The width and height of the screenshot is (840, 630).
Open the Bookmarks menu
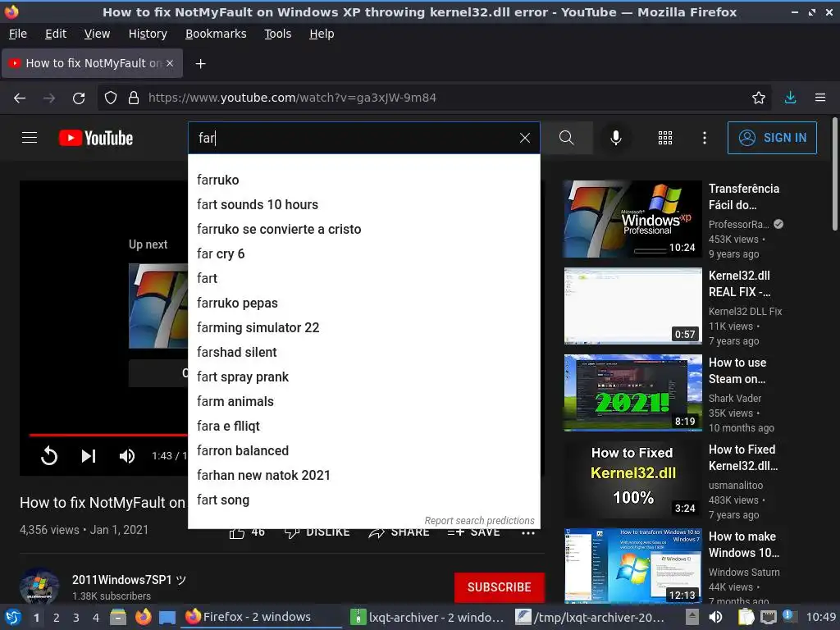pyautogui.click(x=216, y=34)
